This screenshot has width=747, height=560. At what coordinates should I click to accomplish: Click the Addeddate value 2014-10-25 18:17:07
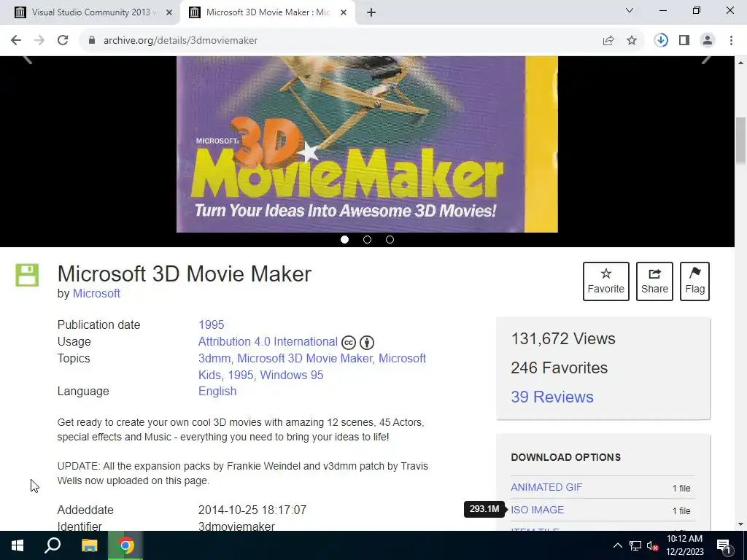click(x=252, y=510)
